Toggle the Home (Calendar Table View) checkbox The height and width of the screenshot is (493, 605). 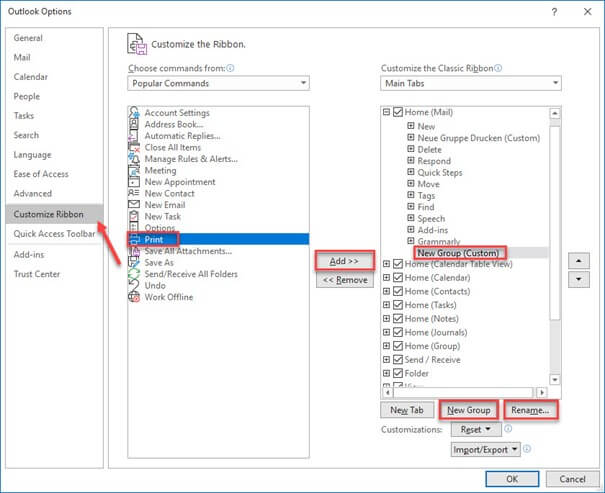pos(398,264)
